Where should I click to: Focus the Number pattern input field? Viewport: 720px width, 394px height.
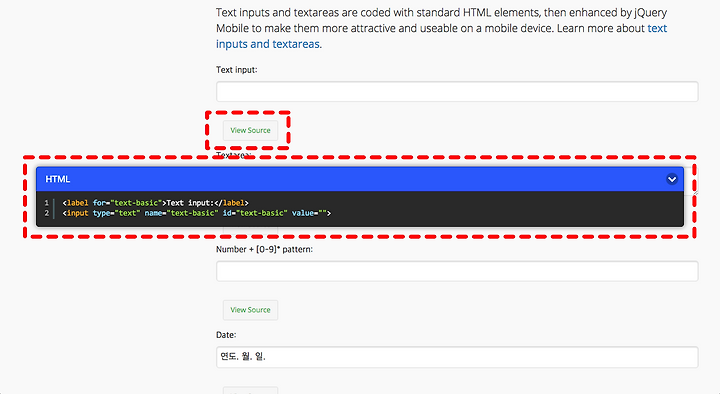457,271
